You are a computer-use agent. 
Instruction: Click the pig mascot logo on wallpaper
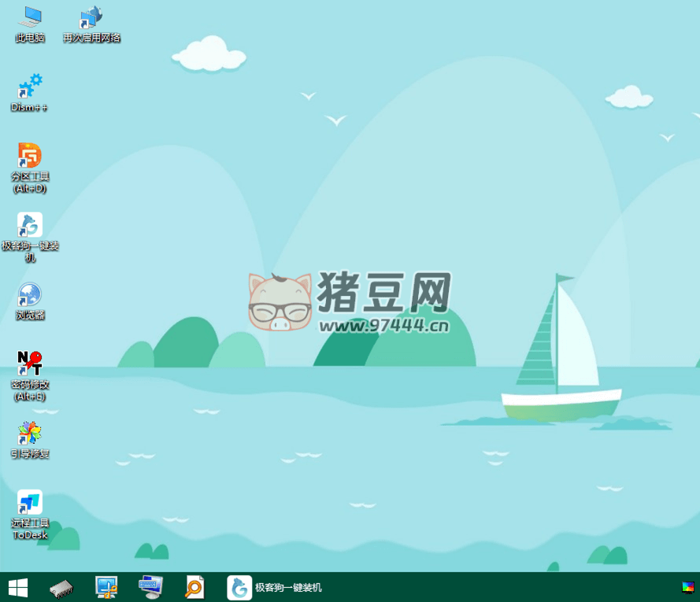(x=280, y=303)
